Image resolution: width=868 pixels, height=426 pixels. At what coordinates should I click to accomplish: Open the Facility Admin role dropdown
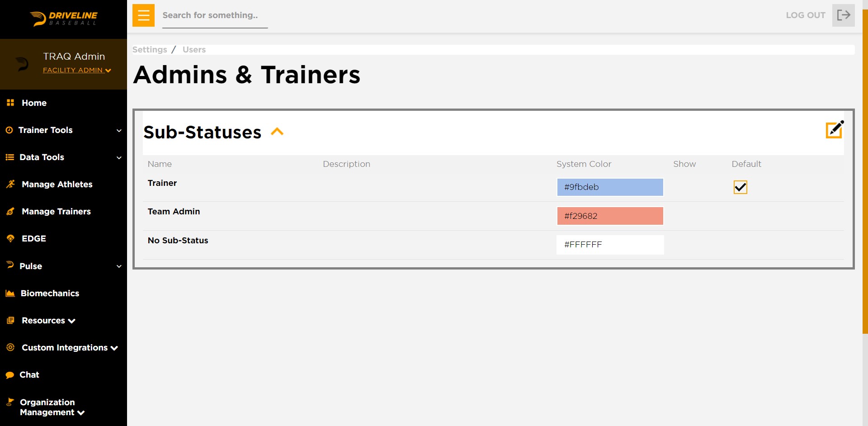[x=77, y=70]
